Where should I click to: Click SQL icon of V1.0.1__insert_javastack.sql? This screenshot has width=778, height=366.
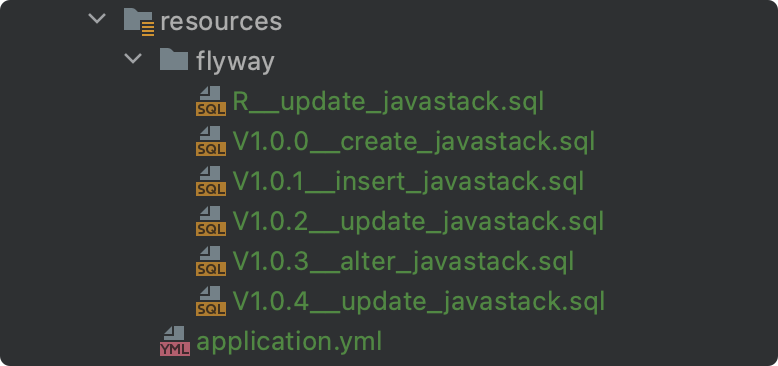211,181
